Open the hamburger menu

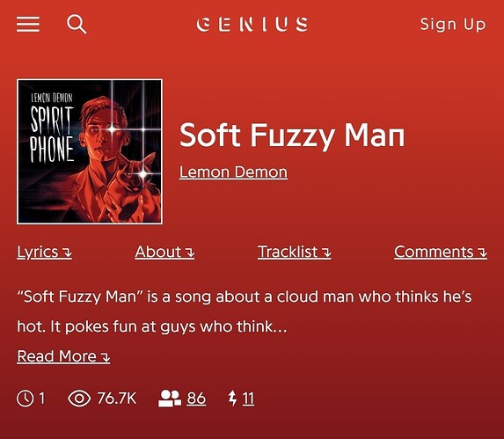[x=28, y=25]
